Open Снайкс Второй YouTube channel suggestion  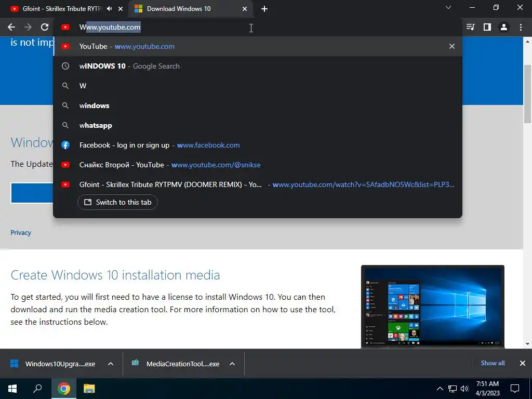(258, 165)
